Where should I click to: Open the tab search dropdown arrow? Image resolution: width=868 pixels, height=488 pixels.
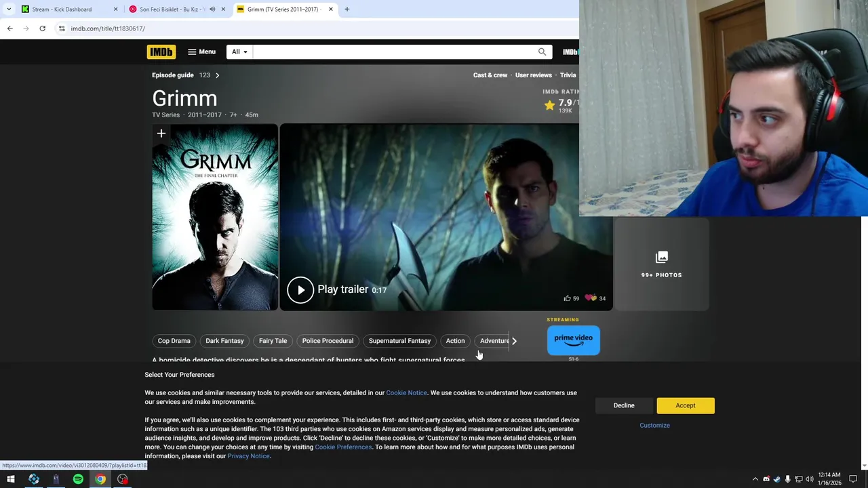[x=9, y=9]
